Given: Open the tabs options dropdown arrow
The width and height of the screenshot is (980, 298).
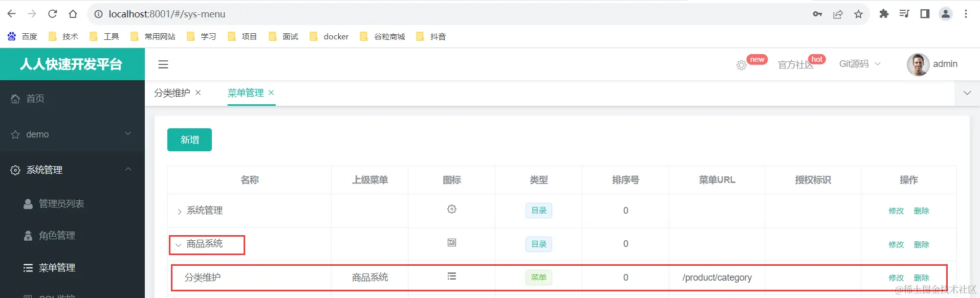Looking at the screenshot, I should (x=967, y=93).
